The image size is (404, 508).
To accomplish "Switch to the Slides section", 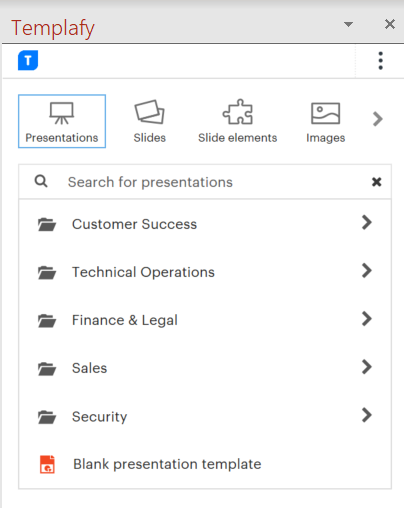I will [x=149, y=121].
